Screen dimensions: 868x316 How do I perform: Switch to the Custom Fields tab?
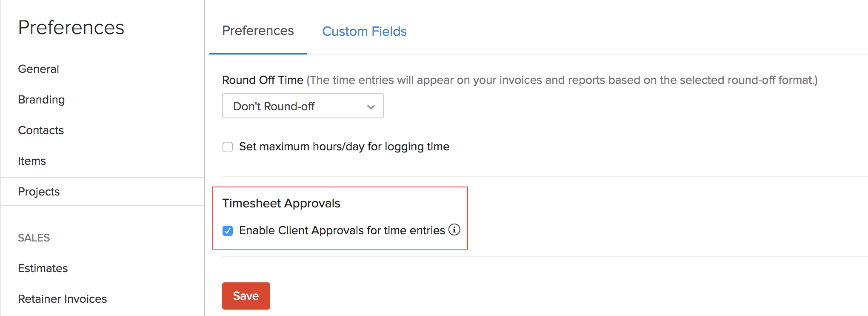click(x=364, y=31)
